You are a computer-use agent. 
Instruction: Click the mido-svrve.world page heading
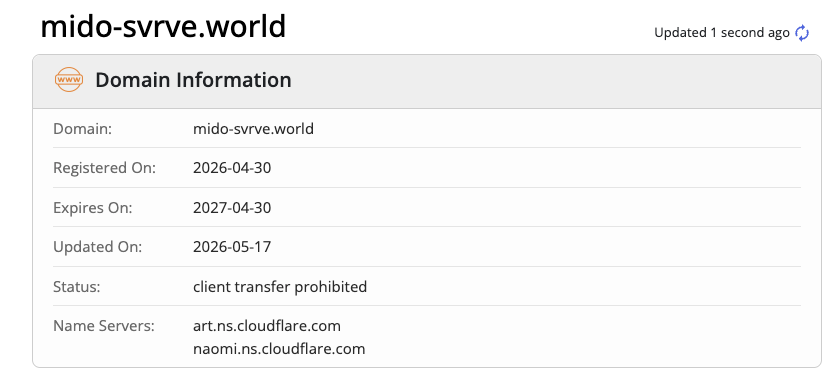click(163, 26)
